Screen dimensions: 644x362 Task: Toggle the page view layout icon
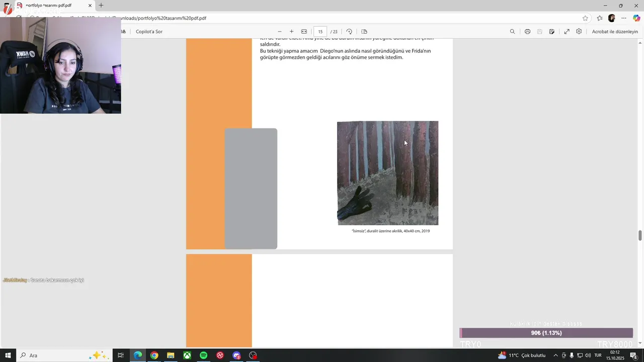point(364,32)
